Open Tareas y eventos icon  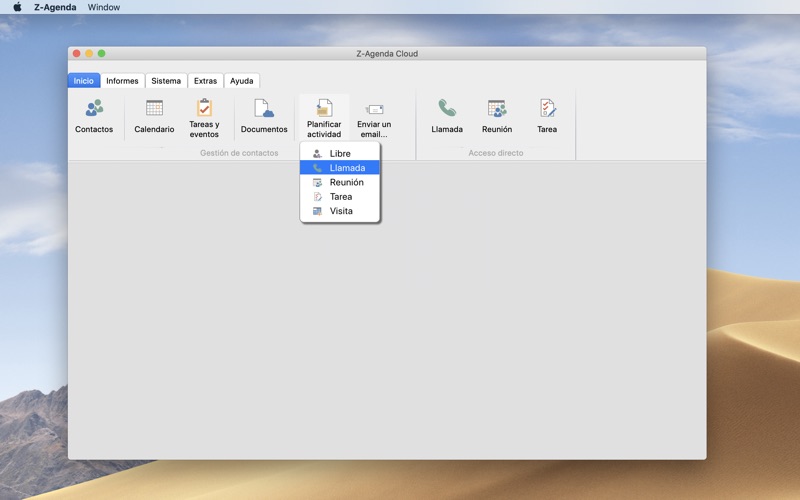[204, 108]
